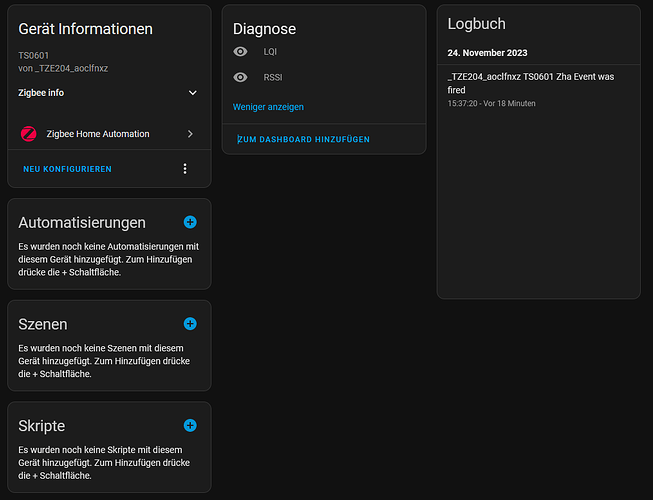653x500 pixels.
Task: Open the Zigbee Home Automation integration text
Action: pyautogui.click(x=98, y=133)
